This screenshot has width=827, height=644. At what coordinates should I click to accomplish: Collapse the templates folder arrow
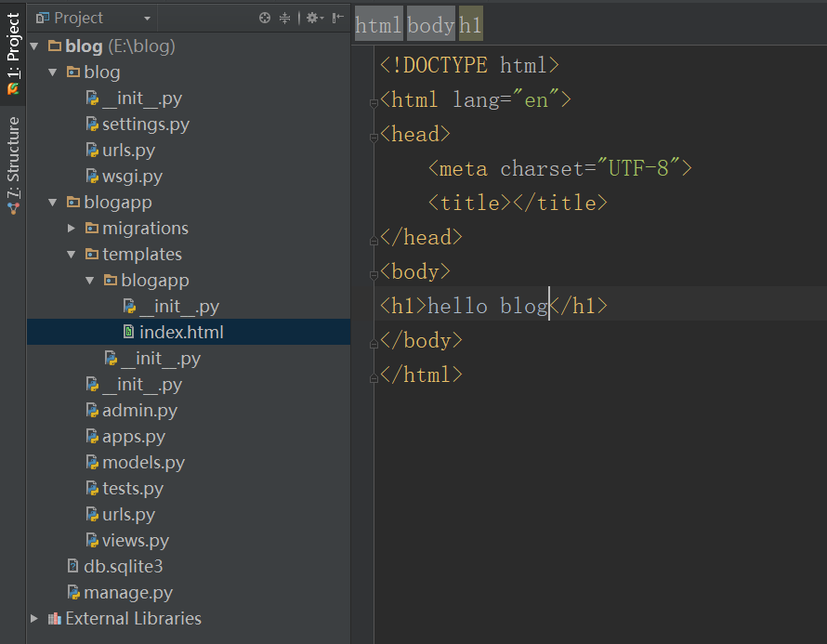pyautogui.click(x=72, y=255)
